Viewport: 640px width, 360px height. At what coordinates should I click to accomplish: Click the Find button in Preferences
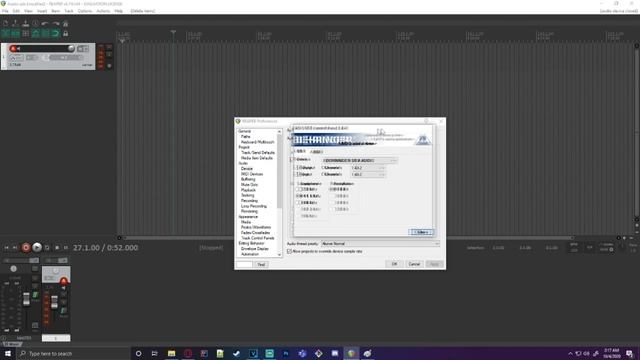[x=261, y=264]
